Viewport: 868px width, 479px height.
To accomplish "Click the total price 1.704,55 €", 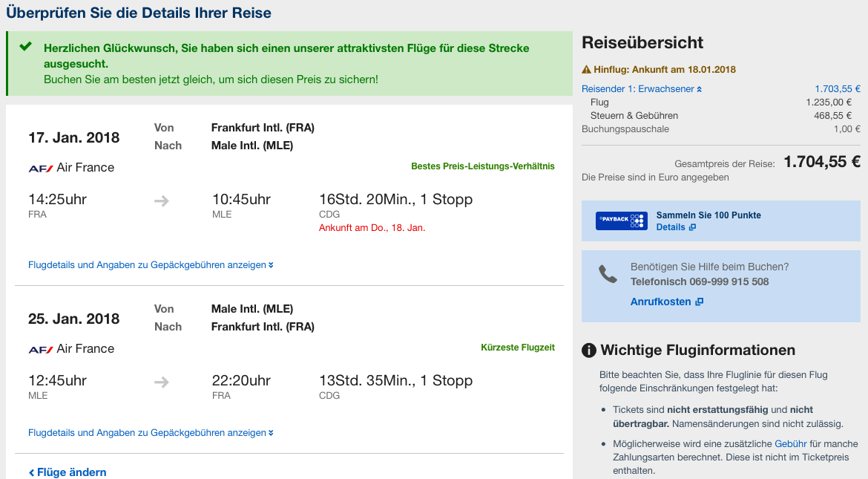I will [821, 162].
